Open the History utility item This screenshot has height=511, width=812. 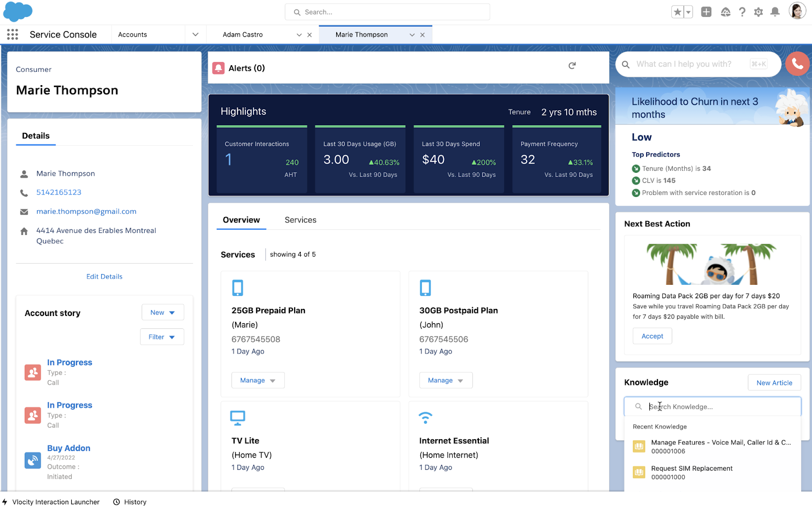(x=130, y=502)
